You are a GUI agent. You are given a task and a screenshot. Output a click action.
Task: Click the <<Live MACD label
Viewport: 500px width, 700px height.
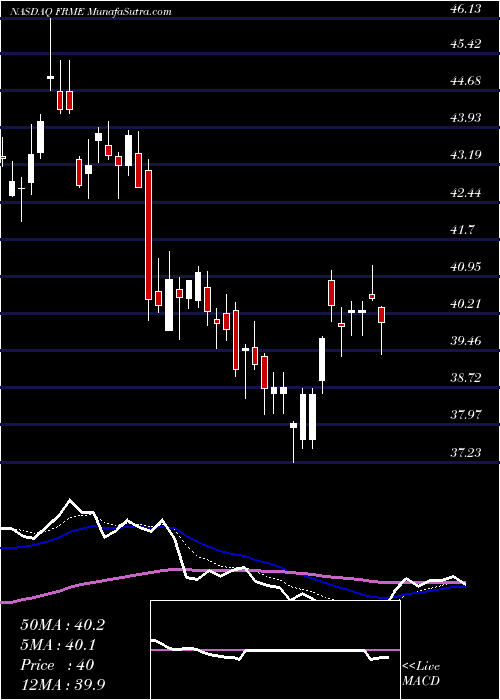[421, 674]
